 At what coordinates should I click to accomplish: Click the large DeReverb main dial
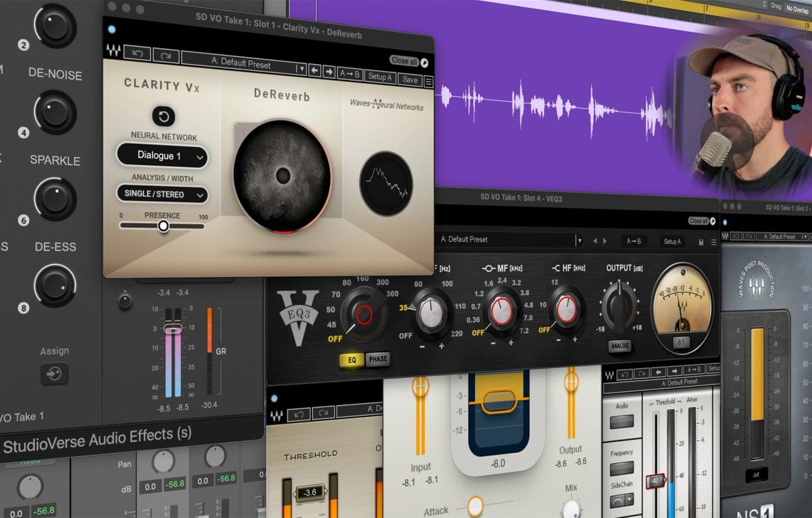click(283, 175)
